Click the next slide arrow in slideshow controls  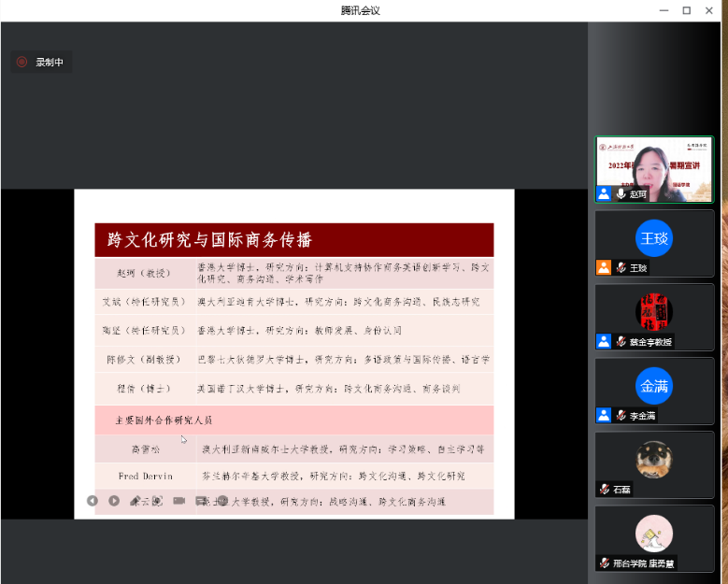114,501
